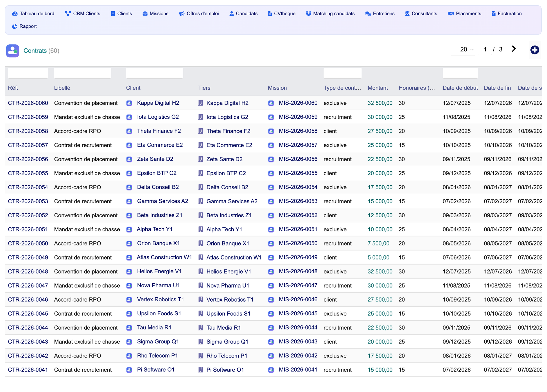Open tiers Orion Banque X1
Image resolution: width=547 pixels, height=392 pixels.
[228, 243]
